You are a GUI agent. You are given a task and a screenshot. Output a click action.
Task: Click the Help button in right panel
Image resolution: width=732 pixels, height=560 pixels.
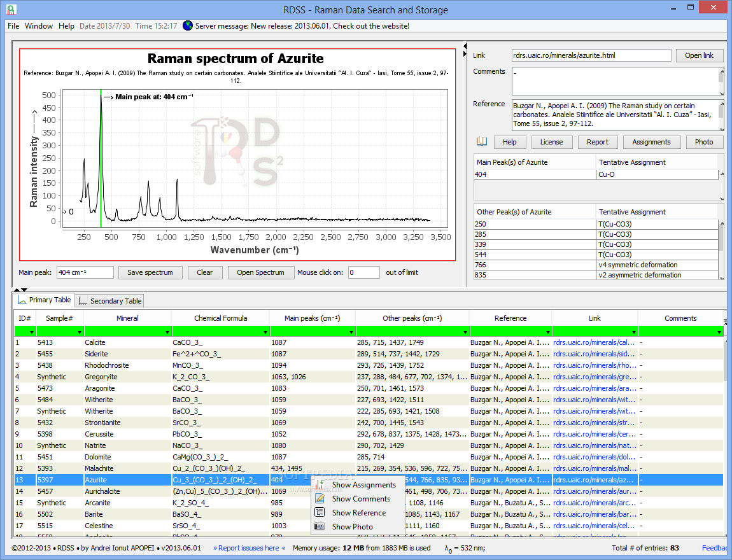click(x=509, y=142)
